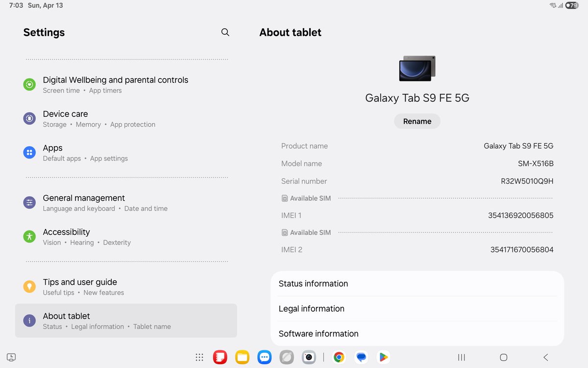This screenshot has height=368, width=588.
Task: Launch My Files from the taskbar
Action: 243,357
